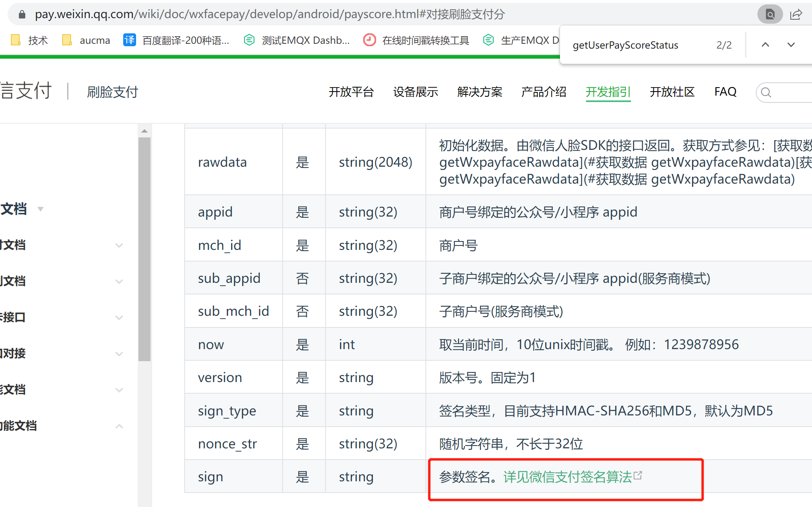Open the 详见微信支付签名算法 link
812x507 pixels.
(568, 477)
